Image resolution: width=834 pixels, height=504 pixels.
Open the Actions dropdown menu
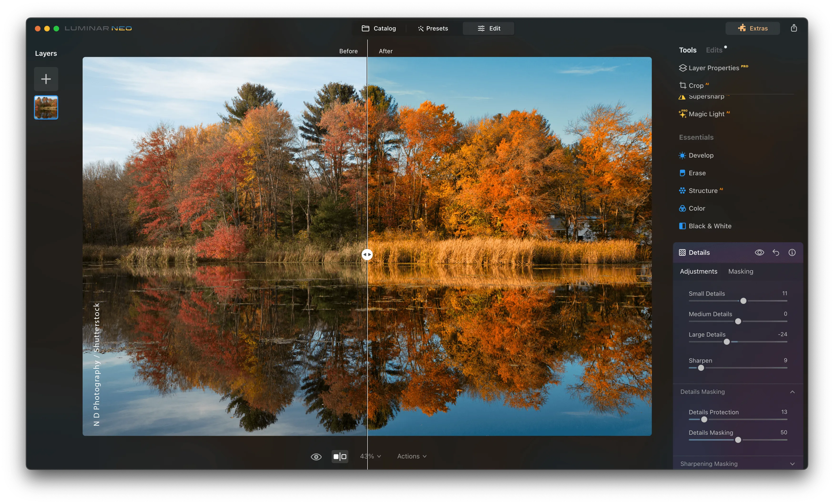412,456
